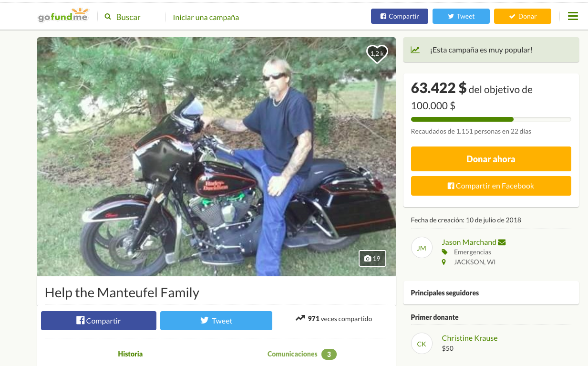The image size is (588, 366).
Task: Click the heart icon showing 1,2 k favorites
Action: [x=377, y=53]
